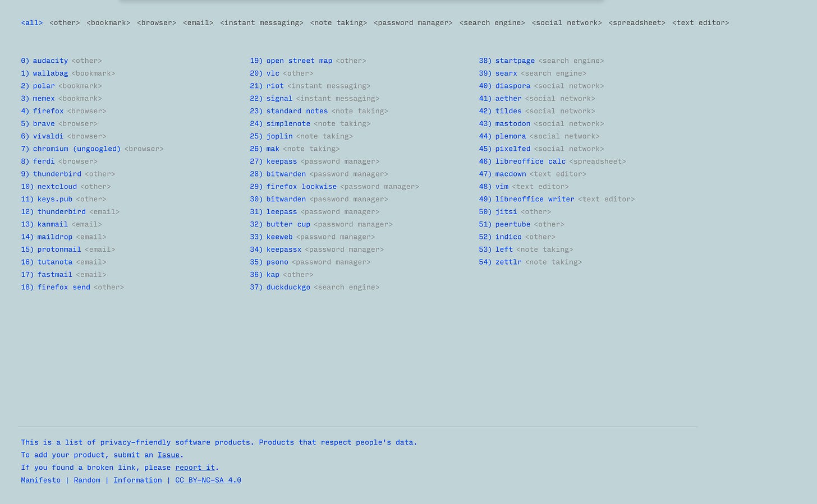
Task: Select <note taking> in the top filter bar
Action: point(338,23)
